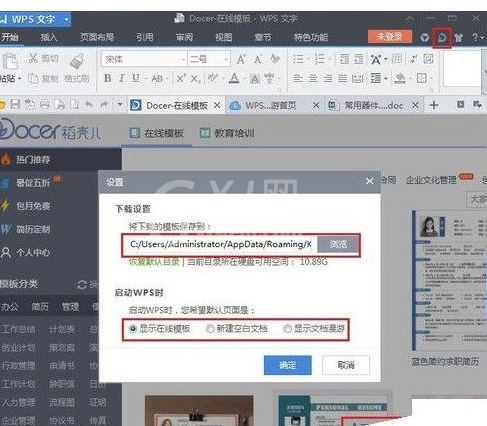Viewport: 487px width, 426px height.
Task: Click the font color A icon
Action: click(234, 79)
